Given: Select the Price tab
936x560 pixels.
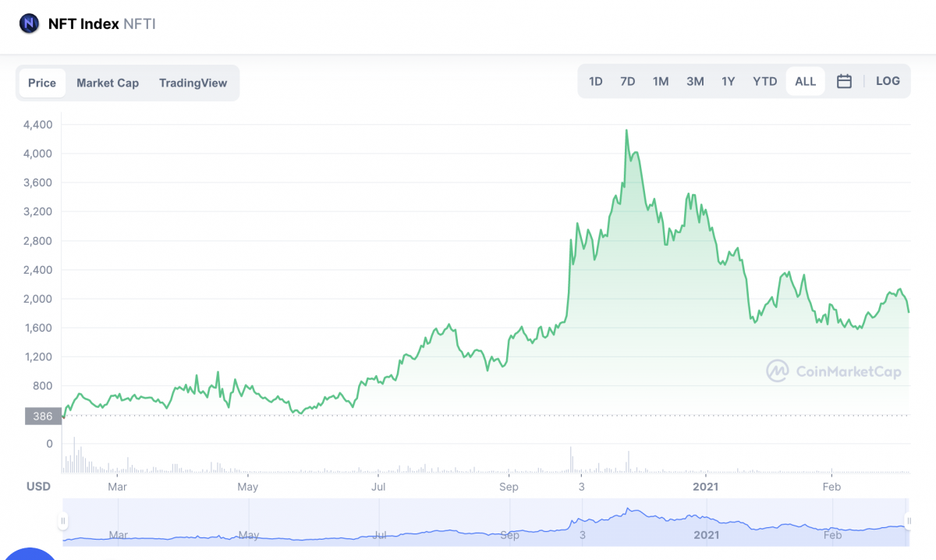Looking at the screenshot, I should [x=42, y=83].
